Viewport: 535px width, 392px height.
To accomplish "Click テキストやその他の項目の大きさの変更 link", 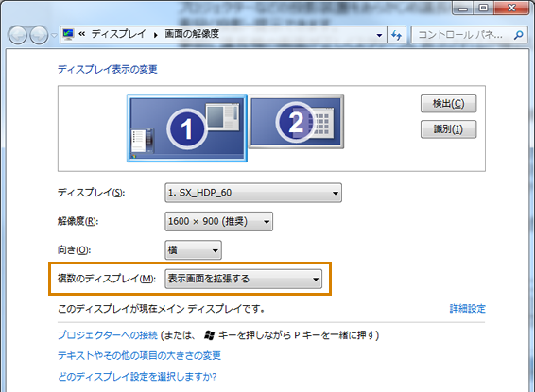I will 139,356.
